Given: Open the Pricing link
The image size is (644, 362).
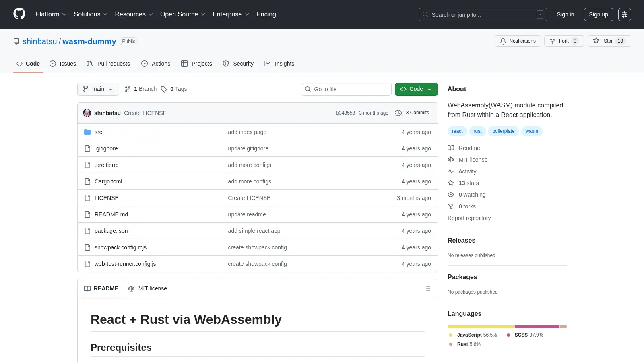Looking at the screenshot, I should coord(266,14).
